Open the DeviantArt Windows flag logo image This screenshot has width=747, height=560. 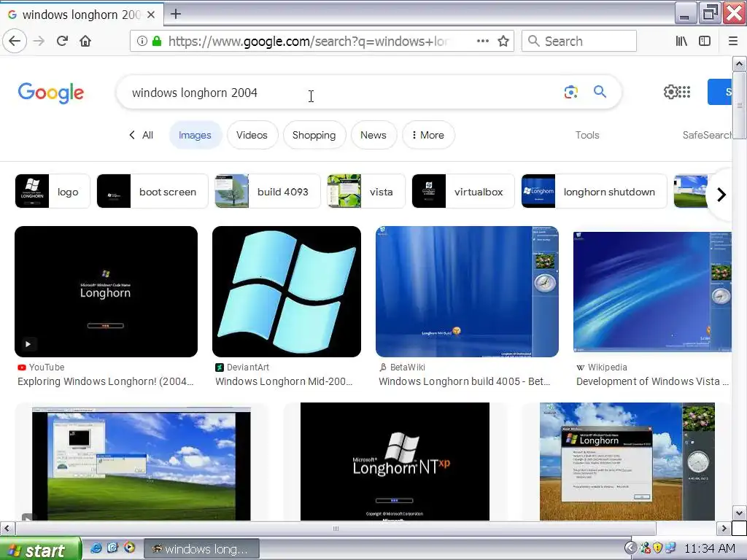point(287,292)
